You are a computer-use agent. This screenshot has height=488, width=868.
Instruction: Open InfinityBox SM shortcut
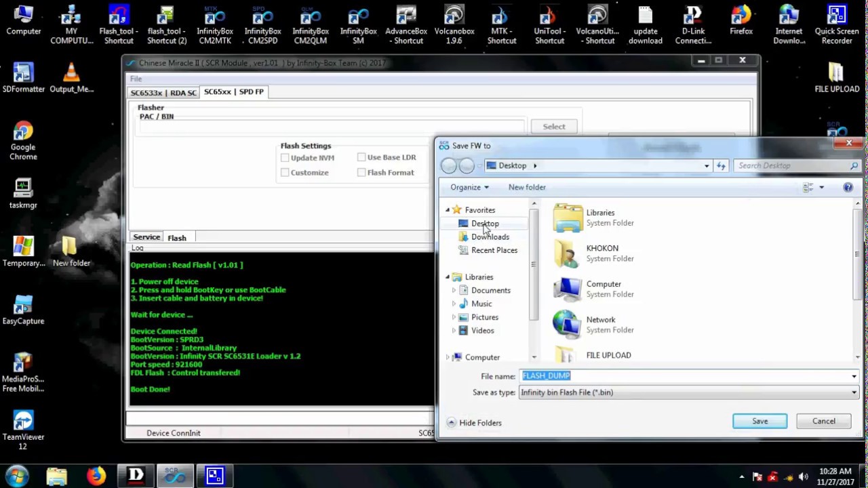point(358,26)
